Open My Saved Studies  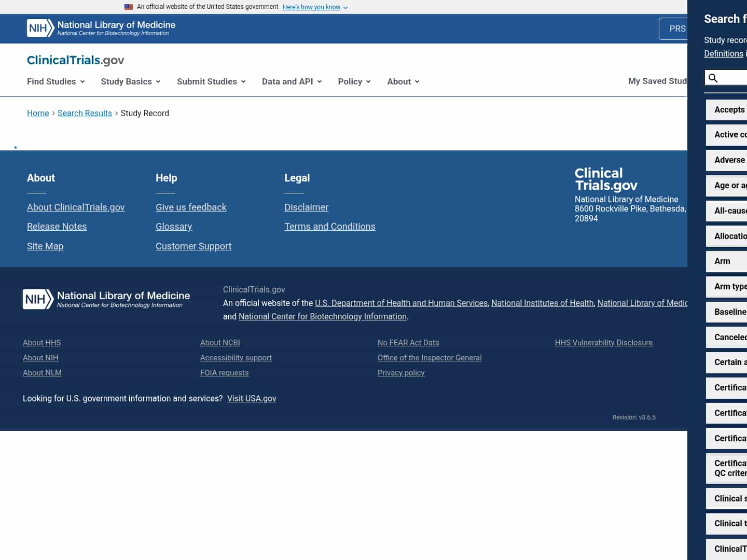tap(657, 81)
